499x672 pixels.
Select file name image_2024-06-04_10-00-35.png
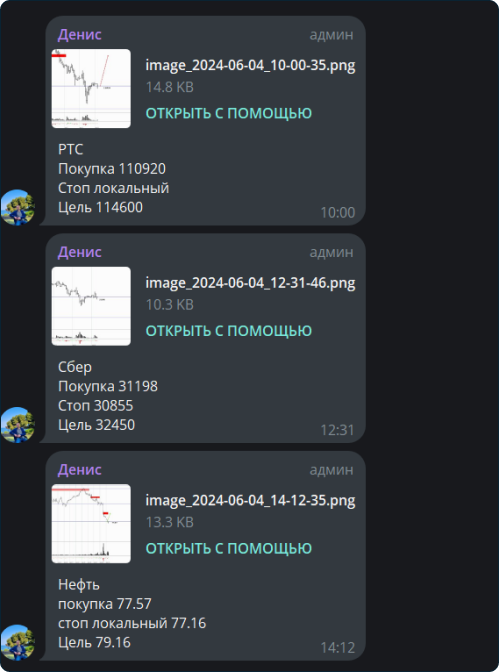pos(250,66)
